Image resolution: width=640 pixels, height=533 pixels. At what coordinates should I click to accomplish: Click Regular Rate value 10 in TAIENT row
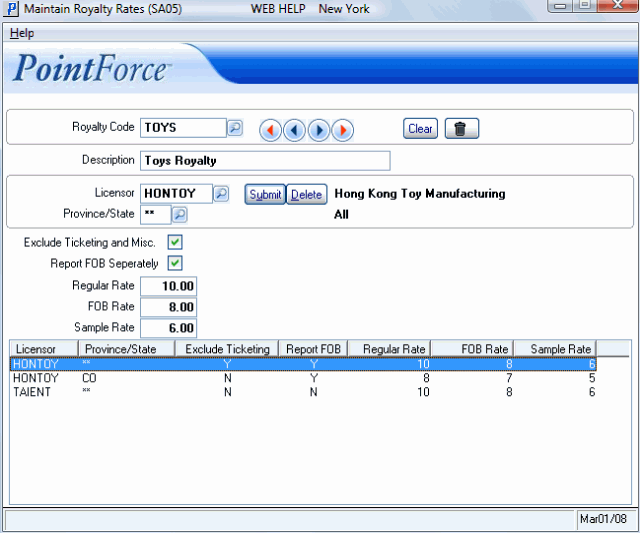[x=423, y=392]
